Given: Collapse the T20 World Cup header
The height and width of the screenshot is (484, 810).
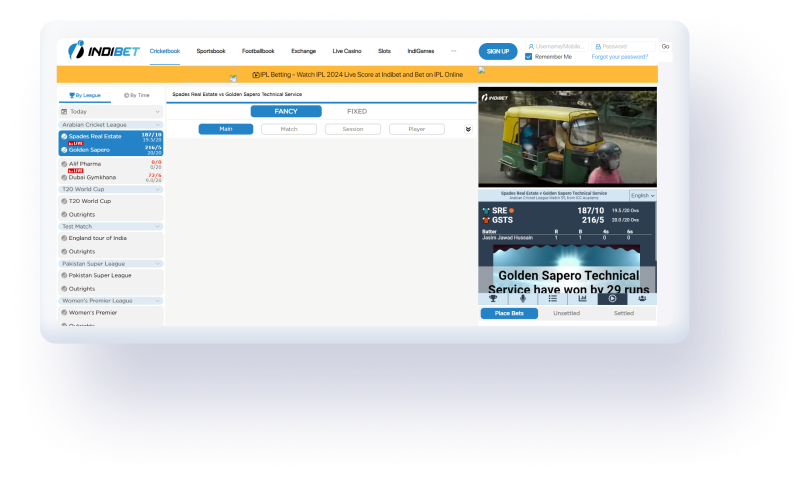Looking at the screenshot, I should [111, 189].
